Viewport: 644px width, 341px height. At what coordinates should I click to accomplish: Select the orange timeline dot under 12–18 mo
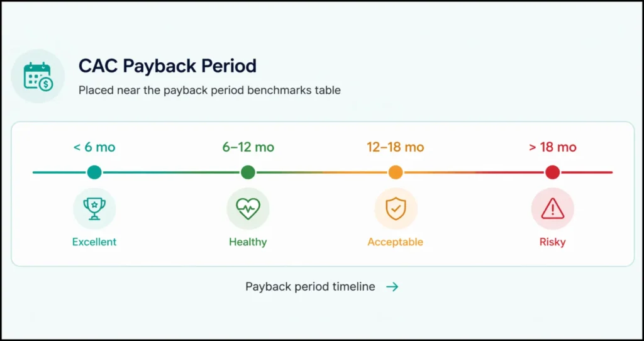pyautogui.click(x=396, y=172)
